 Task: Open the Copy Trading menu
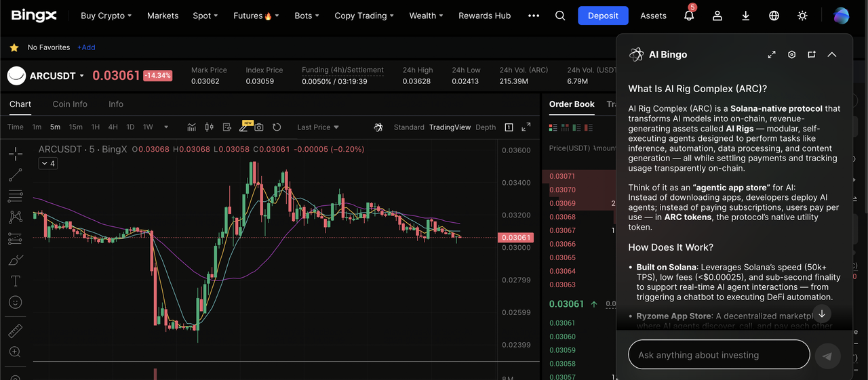[364, 16]
